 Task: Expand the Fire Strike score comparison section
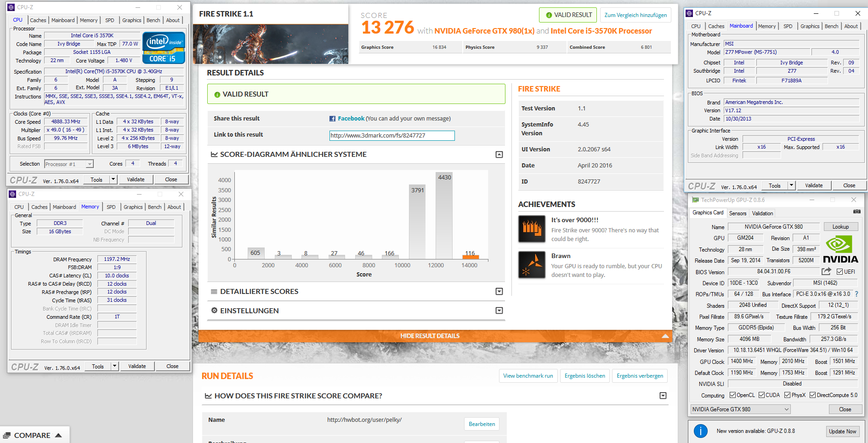point(663,396)
